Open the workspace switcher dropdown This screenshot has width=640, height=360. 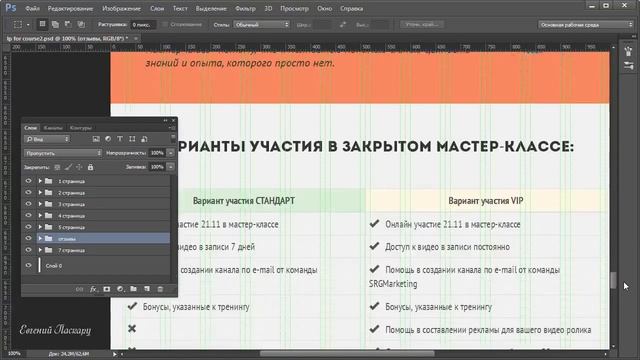click(x=586, y=25)
